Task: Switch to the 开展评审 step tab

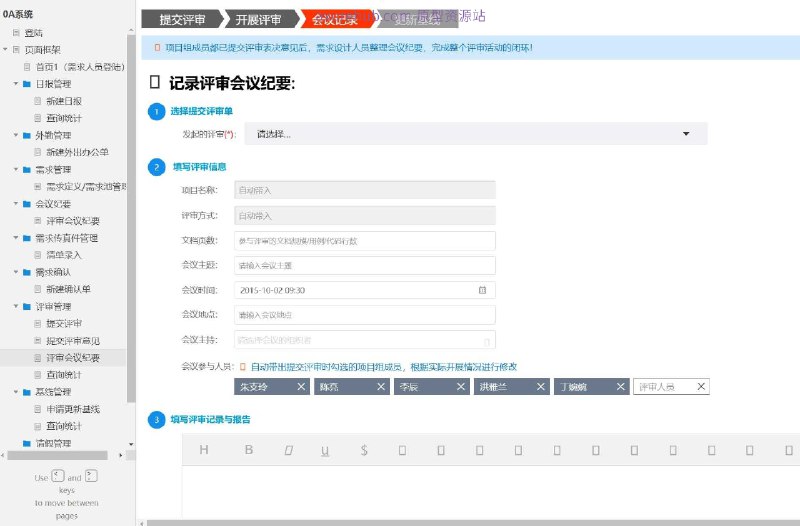Action: [259, 19]
